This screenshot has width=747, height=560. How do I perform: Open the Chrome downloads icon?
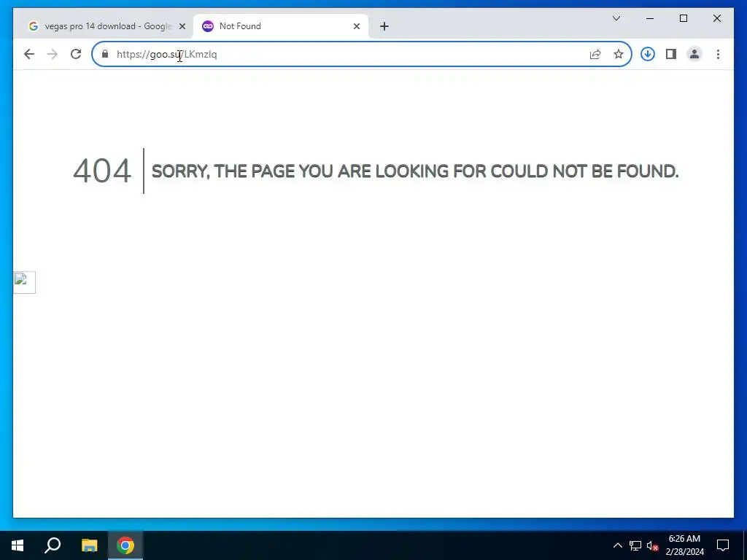pyautogui.click(x=648, y=54)
